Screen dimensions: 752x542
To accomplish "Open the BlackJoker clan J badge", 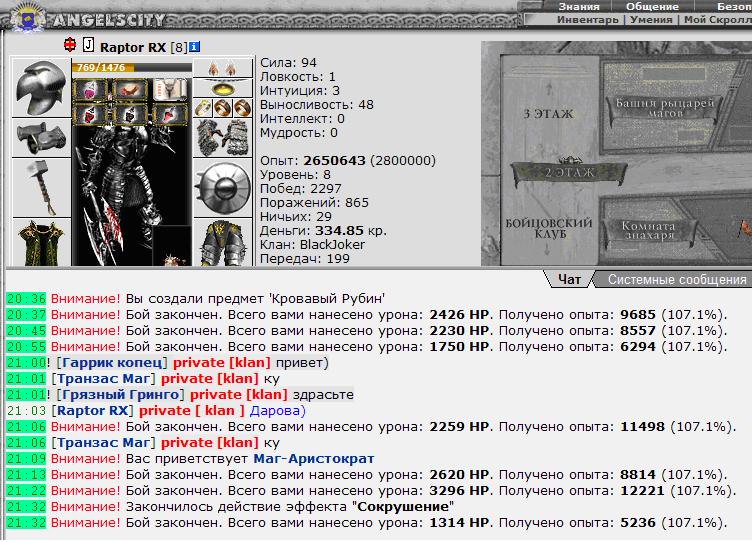I will [88, 45].
